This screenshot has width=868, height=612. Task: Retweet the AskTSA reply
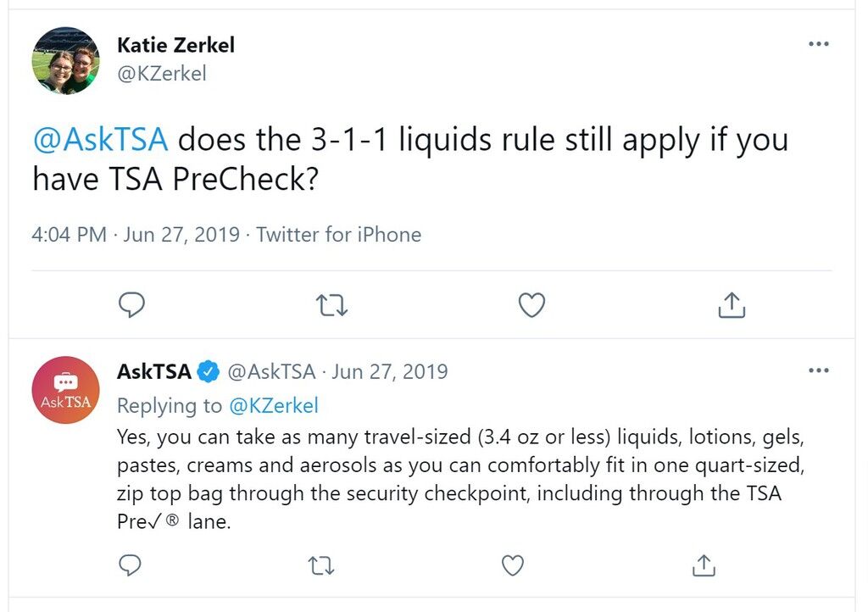(x=320, y=566)
